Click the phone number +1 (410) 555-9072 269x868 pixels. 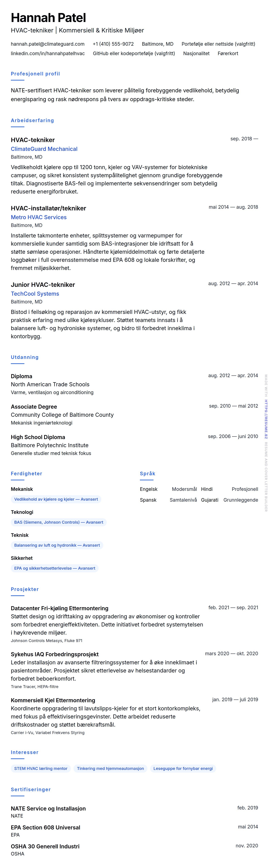coord(113,44)
